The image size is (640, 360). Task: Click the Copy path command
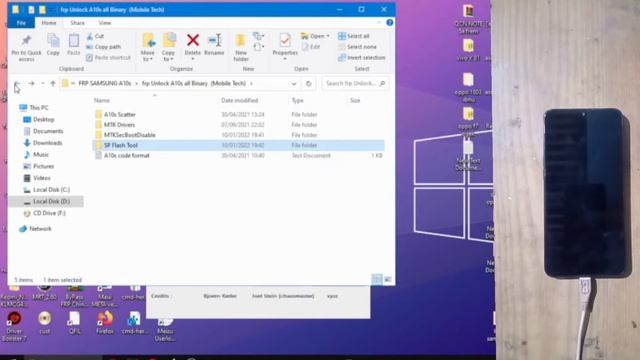click(104, 47)
